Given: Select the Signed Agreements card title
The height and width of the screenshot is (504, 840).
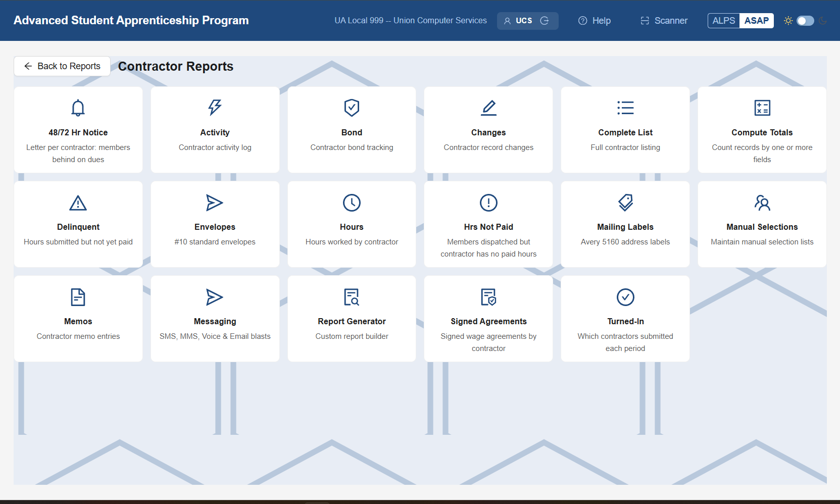Looking at the screenshot, I should (488, 321).
